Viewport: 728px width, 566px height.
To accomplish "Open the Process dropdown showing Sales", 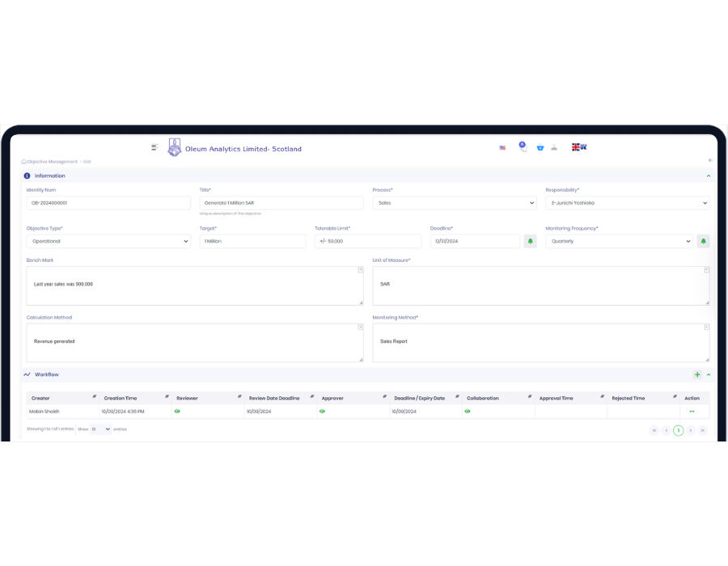I will [454, 203].
